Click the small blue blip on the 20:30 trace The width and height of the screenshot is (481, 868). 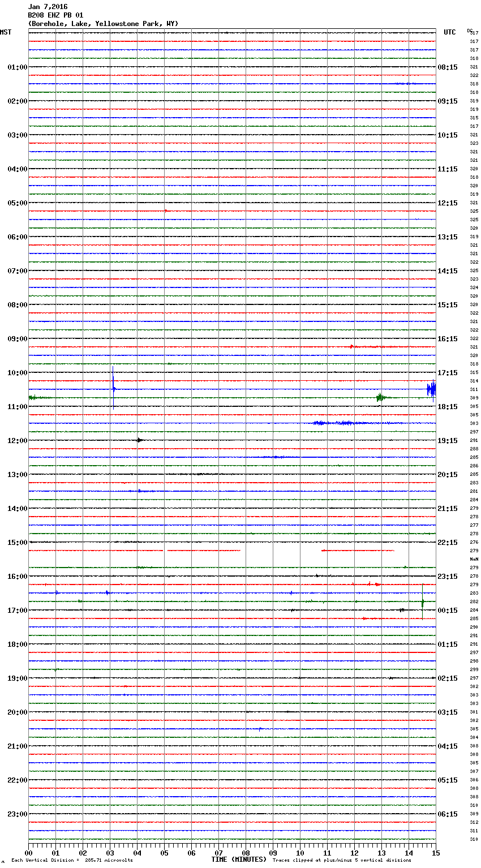coord(260,729)
